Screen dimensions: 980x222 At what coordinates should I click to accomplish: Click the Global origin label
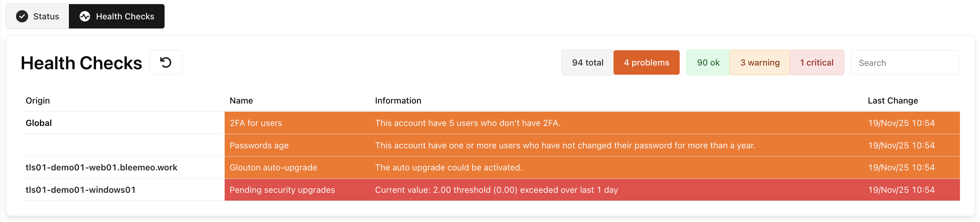38,123
